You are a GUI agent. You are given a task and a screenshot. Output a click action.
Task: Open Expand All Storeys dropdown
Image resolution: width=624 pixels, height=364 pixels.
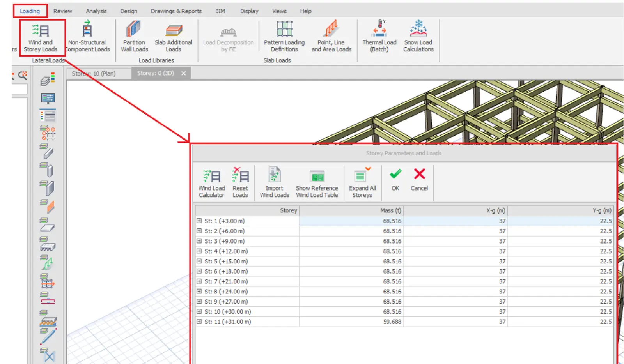coord(362,184)
